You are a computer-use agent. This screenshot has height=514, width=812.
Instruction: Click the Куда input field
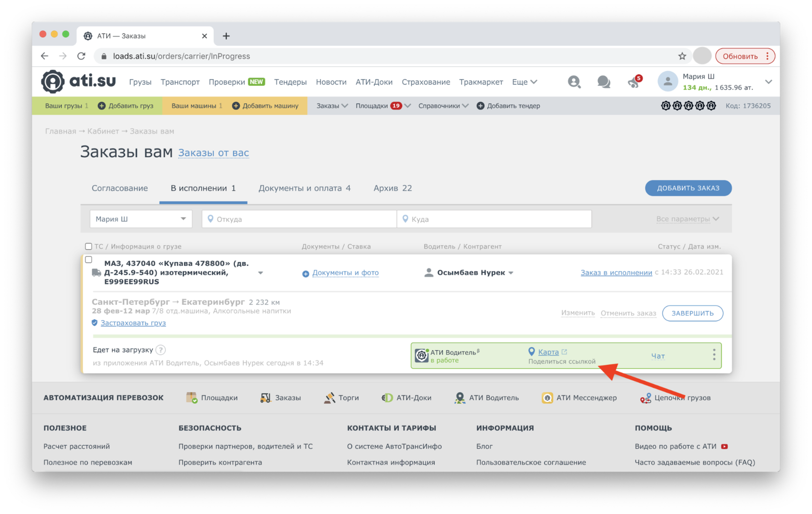tap(494, 219)
